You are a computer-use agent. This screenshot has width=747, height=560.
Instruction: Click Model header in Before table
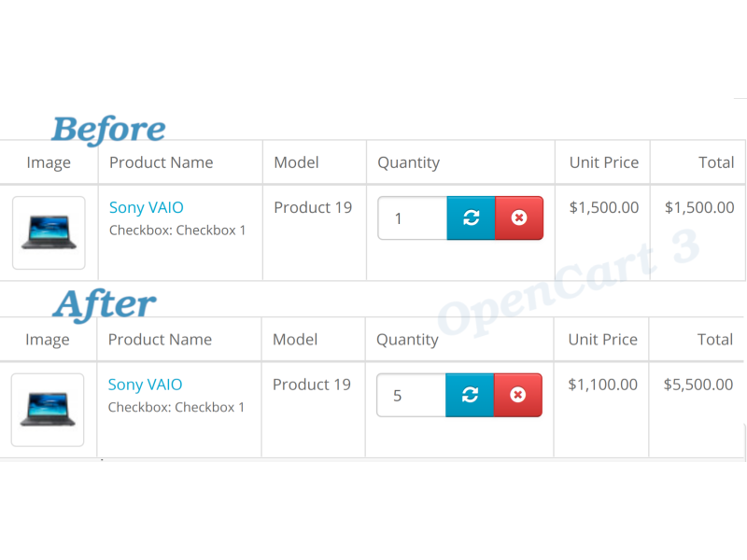[296, 162]
